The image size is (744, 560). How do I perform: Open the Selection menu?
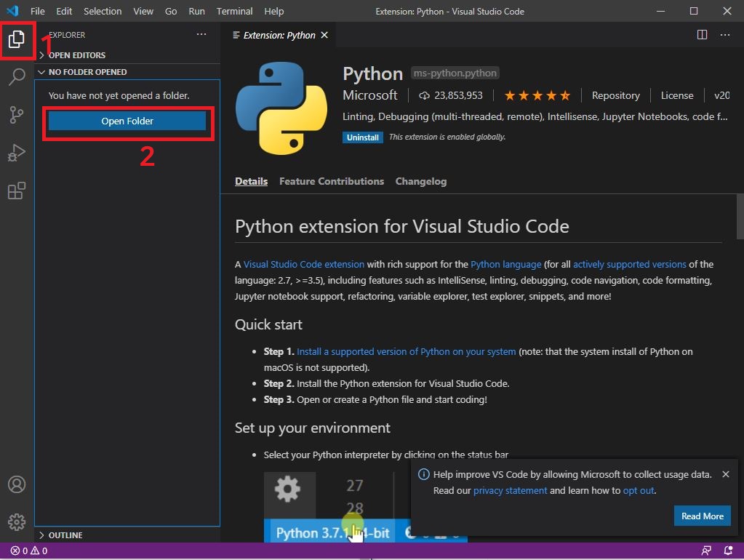(103, 11)
